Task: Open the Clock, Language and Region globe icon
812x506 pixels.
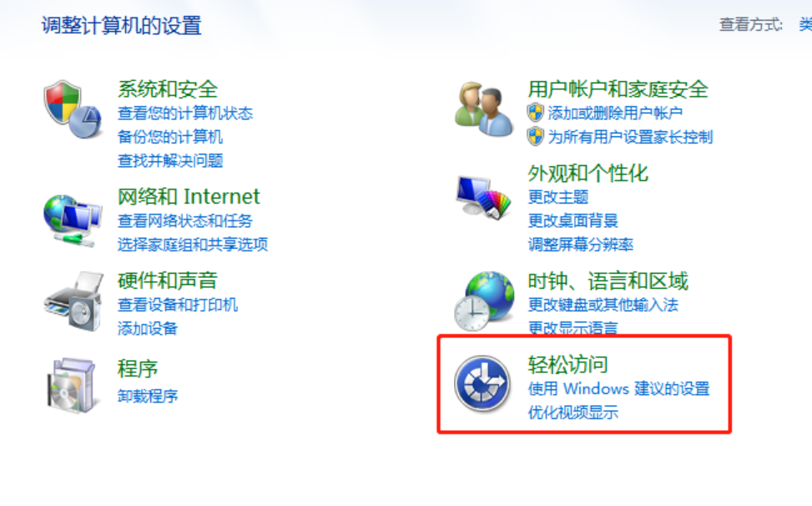Action: tap(484, 301)
